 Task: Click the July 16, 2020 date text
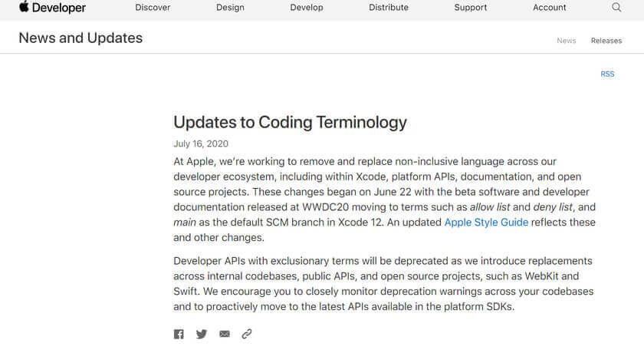click(201, 144)
